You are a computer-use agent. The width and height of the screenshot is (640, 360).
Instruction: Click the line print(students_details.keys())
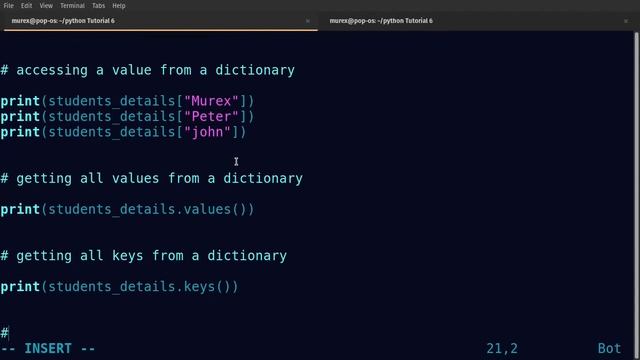119,287
